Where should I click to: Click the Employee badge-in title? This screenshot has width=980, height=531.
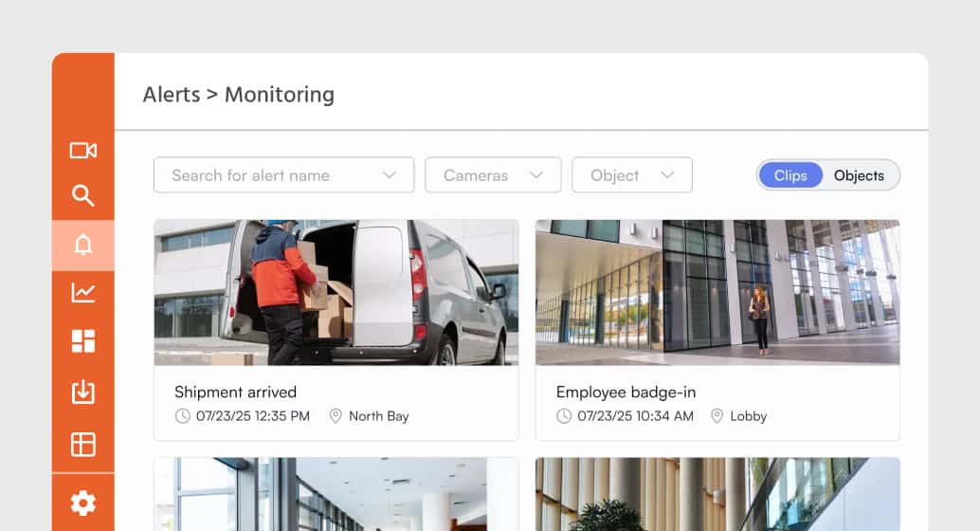coord(626,393)
